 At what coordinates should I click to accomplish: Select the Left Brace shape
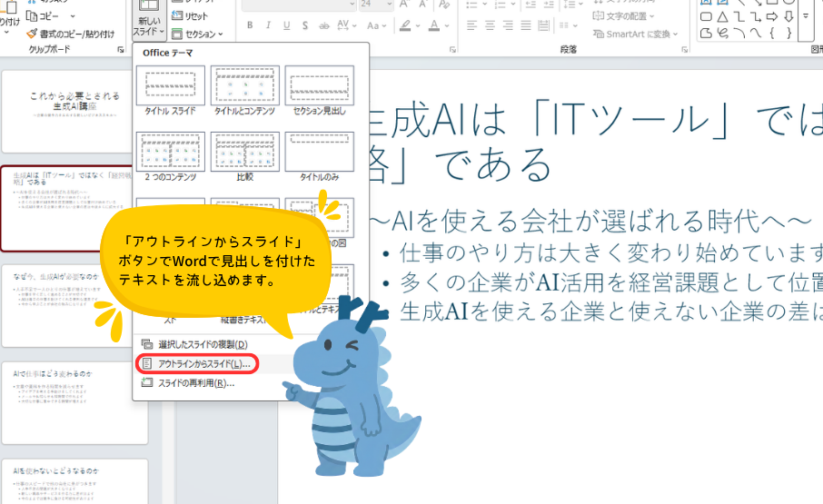tap(771, 33)
